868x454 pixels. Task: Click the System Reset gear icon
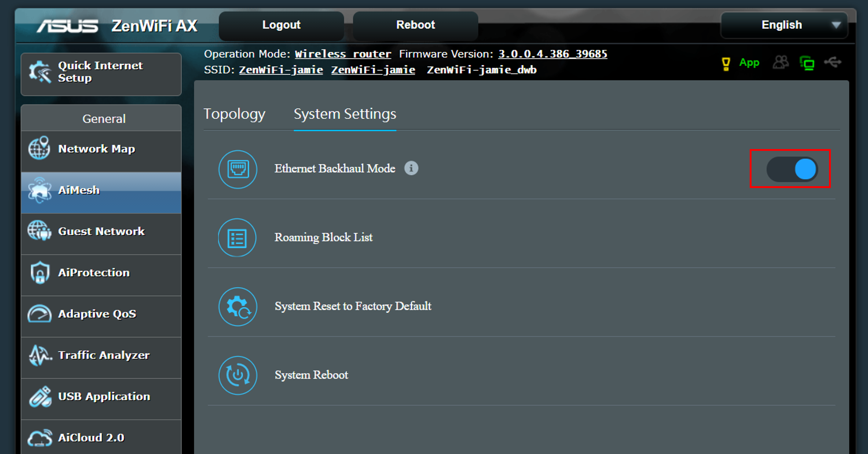(x=238, y=307)
